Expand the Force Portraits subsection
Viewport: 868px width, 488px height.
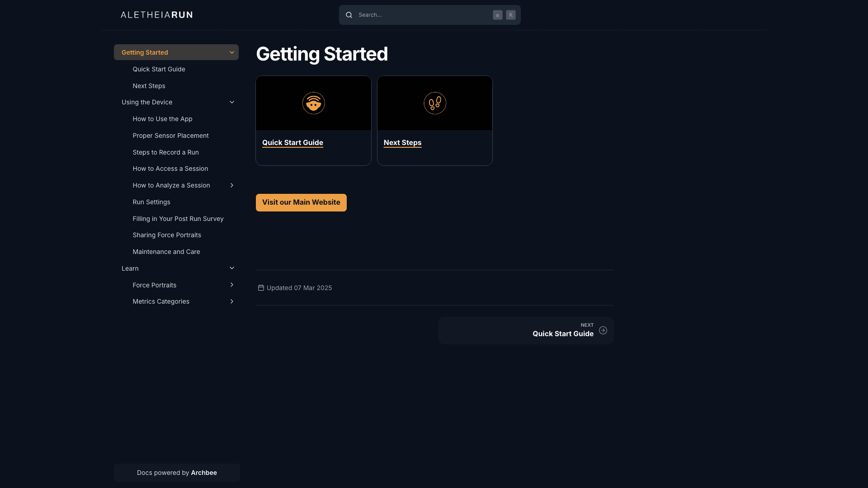(231, 285)
